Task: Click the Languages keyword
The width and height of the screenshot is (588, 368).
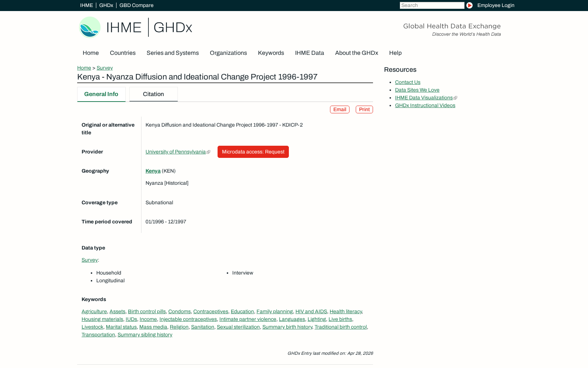Action: pyautogui.click(x=292, y=319)
